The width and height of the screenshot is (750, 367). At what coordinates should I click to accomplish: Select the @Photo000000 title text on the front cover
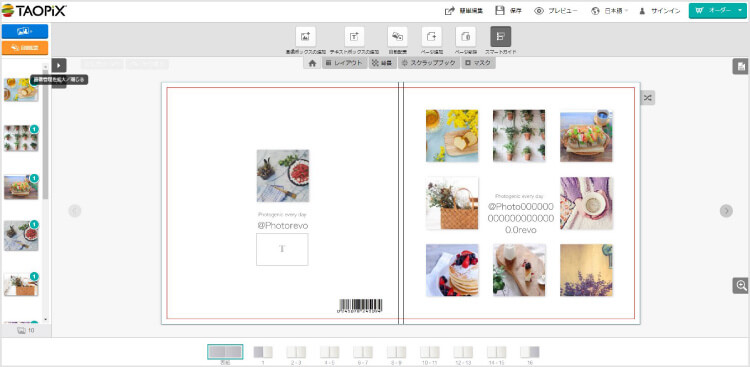(521, 218)
